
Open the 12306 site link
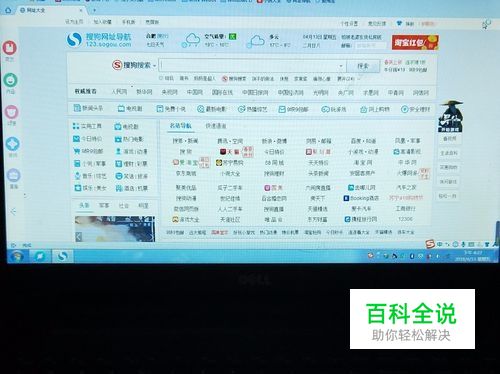coord(405,219)
